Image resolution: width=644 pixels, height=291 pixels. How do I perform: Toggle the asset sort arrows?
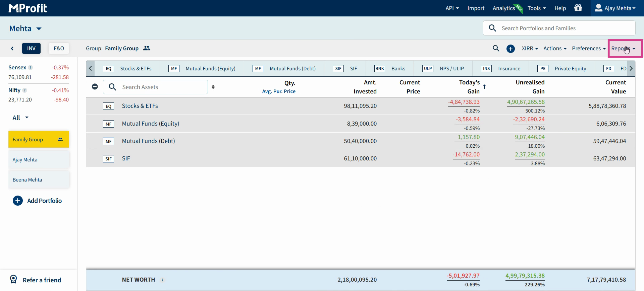pyautogui.click(x=213, y=87)
